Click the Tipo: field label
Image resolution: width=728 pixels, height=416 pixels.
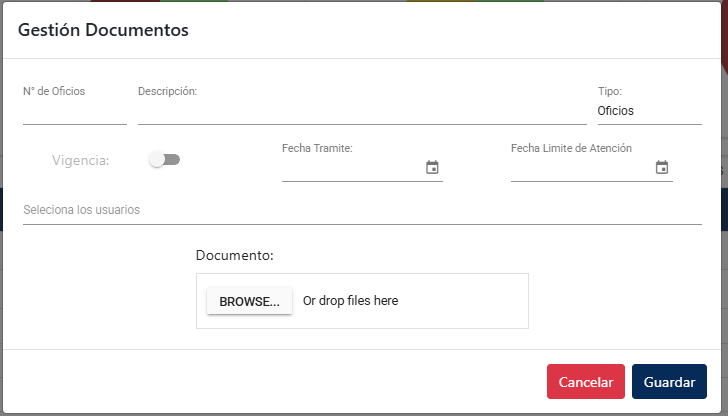(x=610, y=91)
